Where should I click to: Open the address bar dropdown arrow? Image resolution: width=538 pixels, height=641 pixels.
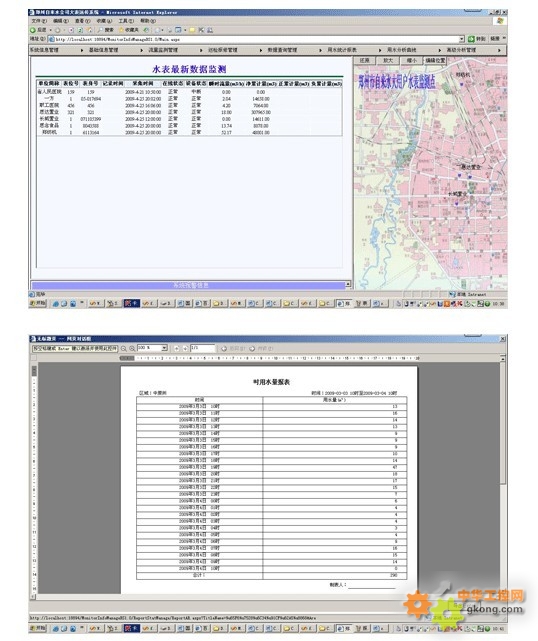461,39
